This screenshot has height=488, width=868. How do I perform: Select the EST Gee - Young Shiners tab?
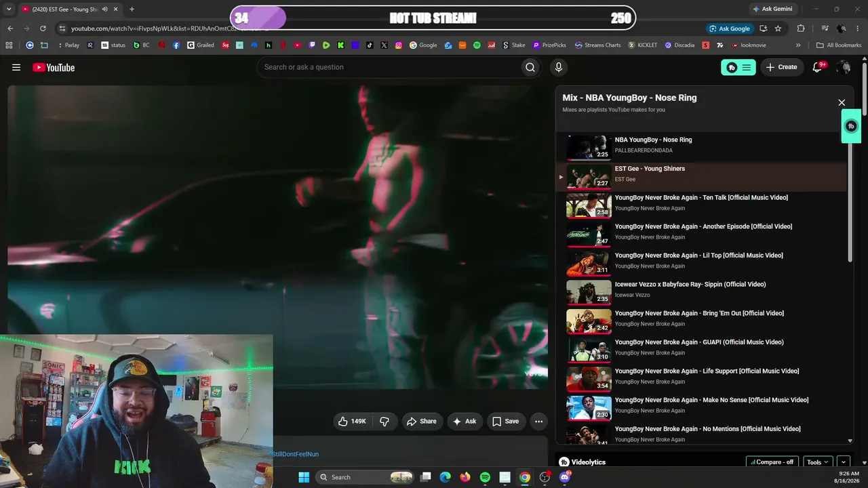(x=69, y=9)
